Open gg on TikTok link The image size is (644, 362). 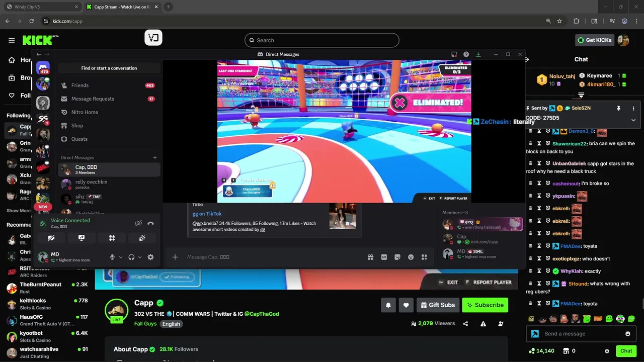pyautogui.click(x=207, y=214)
